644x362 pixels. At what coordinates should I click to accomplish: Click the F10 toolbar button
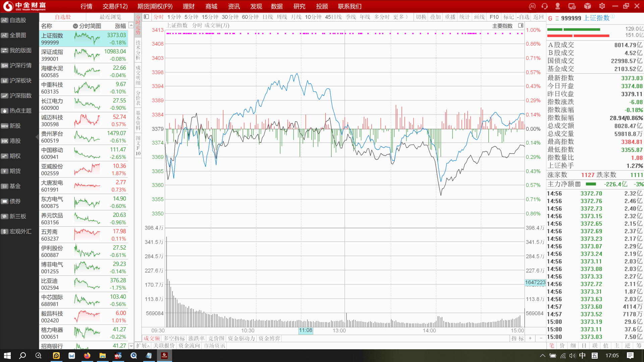pos(494,17)
